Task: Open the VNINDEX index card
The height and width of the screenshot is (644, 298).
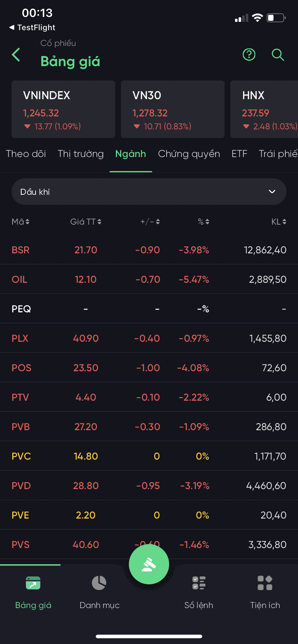Action: (x=63, y=109)
